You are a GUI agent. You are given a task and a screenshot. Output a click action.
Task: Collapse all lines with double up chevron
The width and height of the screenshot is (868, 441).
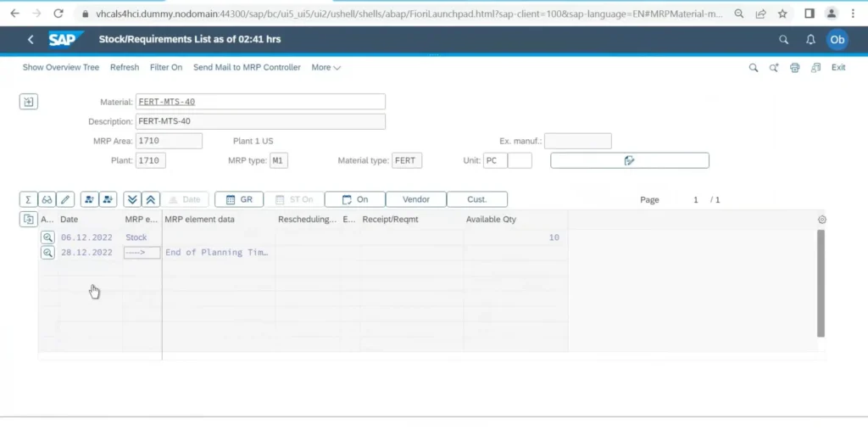[151, 199]
